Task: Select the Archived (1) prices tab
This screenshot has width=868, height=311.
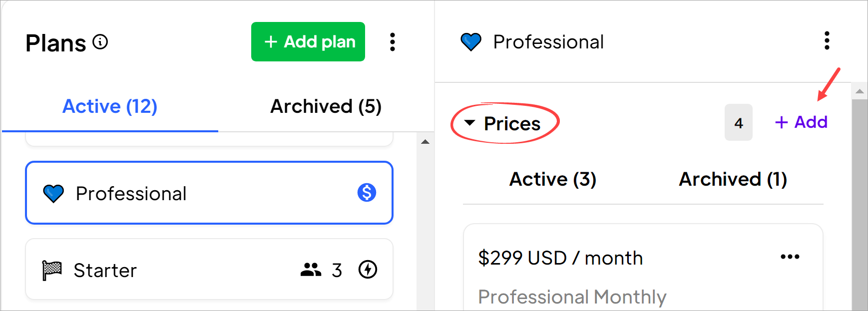Action: (x=733, y=179)
